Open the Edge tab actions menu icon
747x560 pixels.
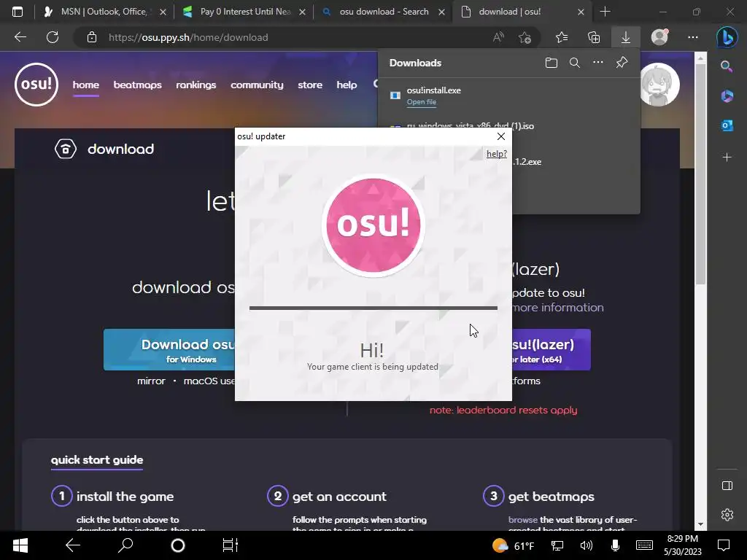[x=18, y=12]
